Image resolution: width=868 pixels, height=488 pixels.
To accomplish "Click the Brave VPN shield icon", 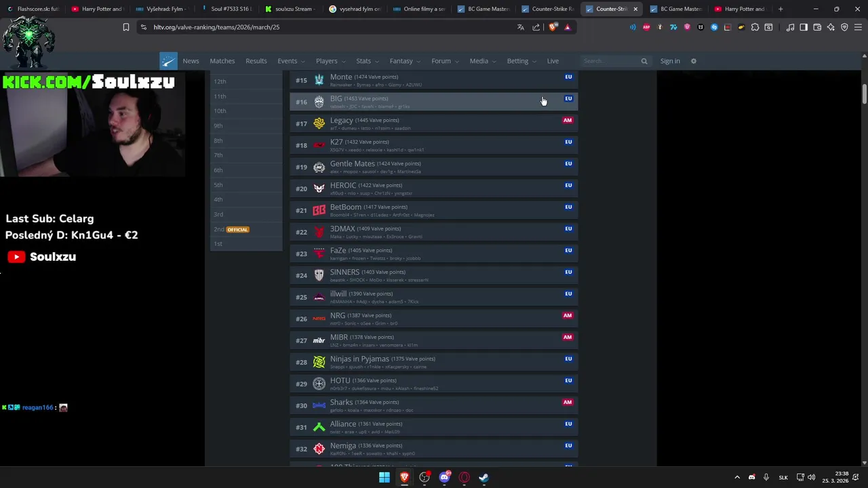I will click(x=844, y=27).
